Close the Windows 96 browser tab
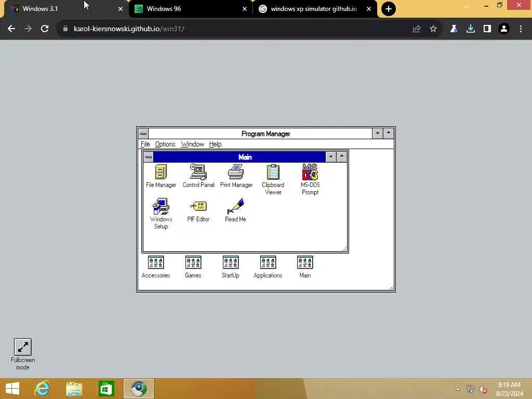532x399 pixels. coord(245,9)
